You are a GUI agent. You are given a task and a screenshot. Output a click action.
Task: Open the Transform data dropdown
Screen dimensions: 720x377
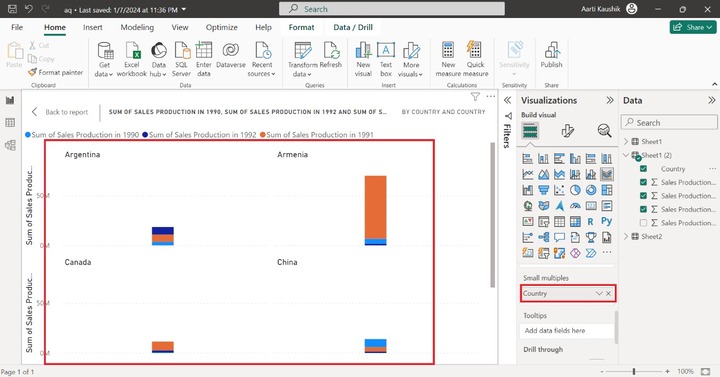click(303, 73)
